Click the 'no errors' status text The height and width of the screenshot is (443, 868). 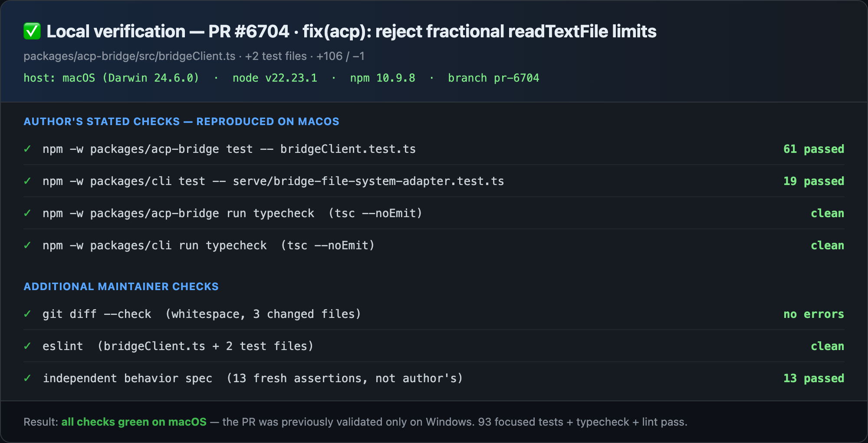[x=814, y=314]
